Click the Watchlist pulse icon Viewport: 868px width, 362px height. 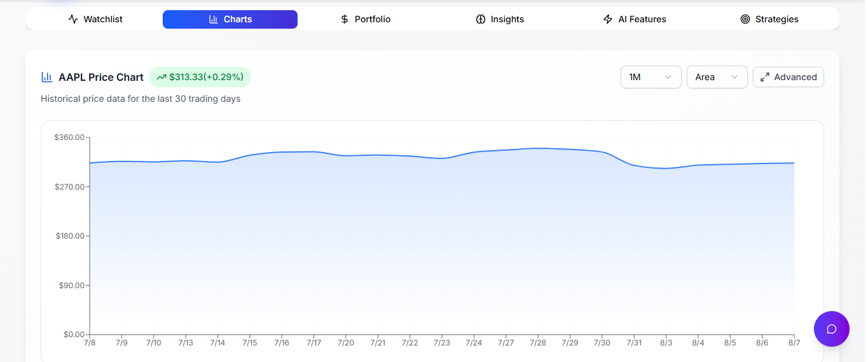(73, 19)
